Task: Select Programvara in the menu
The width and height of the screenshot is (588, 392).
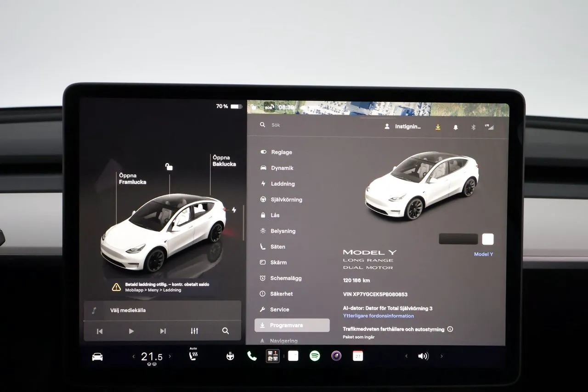Action: (292, 325)
